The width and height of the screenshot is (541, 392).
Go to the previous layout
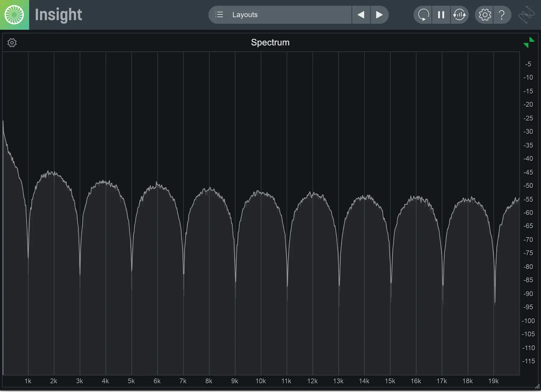[361, 15]
